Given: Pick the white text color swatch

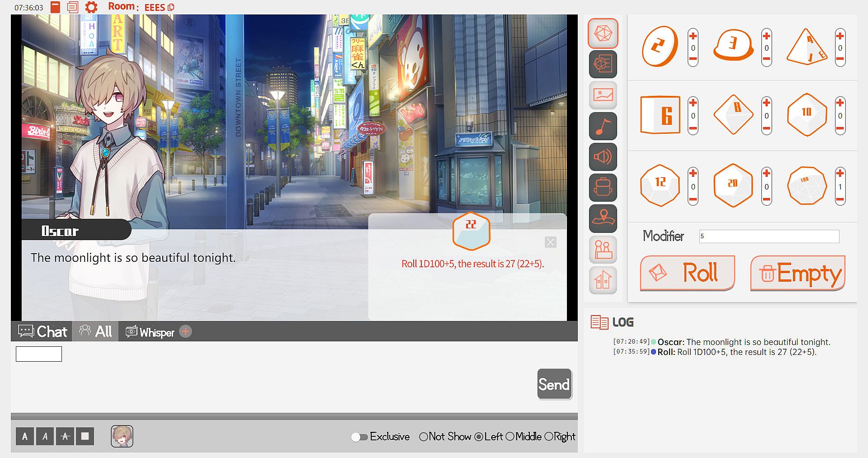Looking at the screenshot, I should click(x=85, y=436).
